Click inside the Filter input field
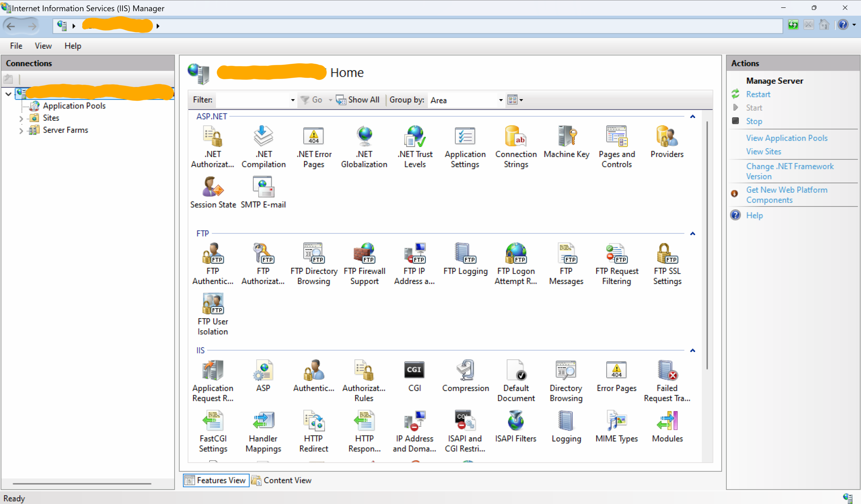Image resolution: width=861 pixels, height=504 pixels. click(253, 100)
